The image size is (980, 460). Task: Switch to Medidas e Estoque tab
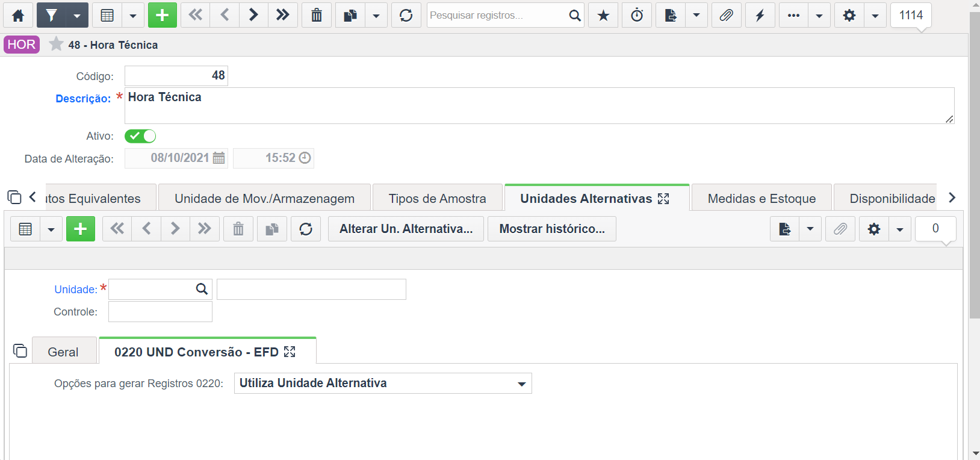pyautogui.click(x=761, y=198)
